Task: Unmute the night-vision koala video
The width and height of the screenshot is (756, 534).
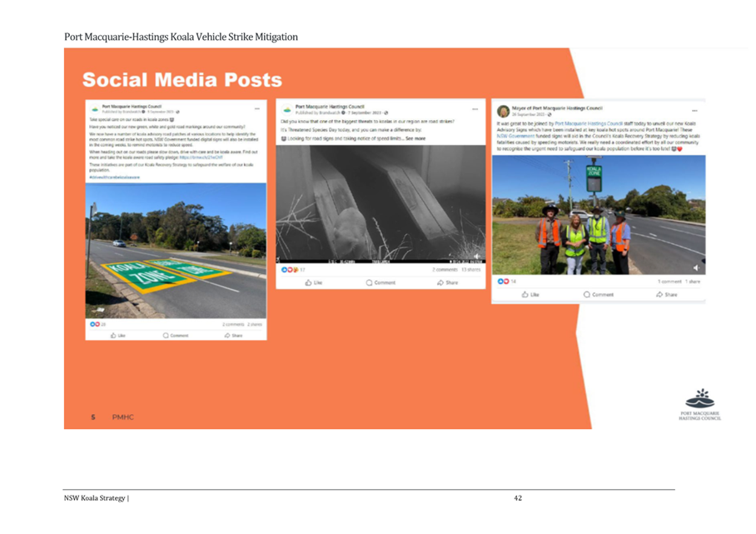Action: 477,256
